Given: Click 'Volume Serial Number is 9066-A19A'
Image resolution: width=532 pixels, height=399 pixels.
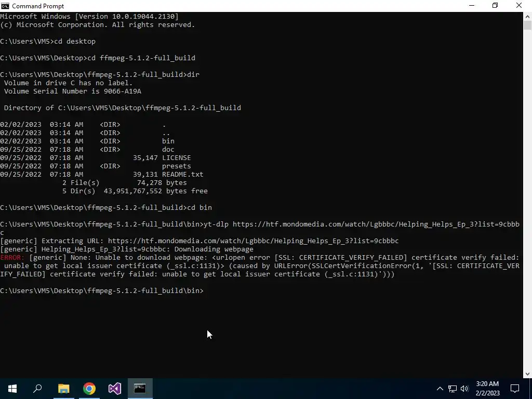Looking at the screenshot, I should pyautogui.click(x=73, y=91).
